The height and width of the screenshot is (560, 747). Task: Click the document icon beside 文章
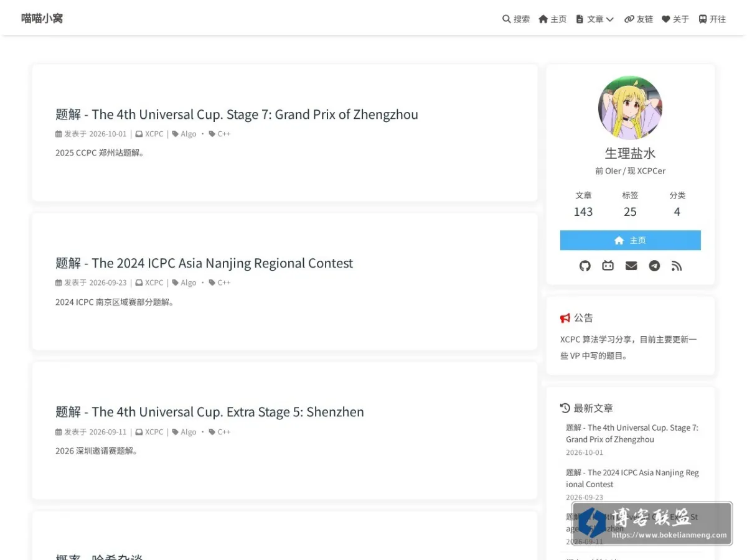coord(580,19)
